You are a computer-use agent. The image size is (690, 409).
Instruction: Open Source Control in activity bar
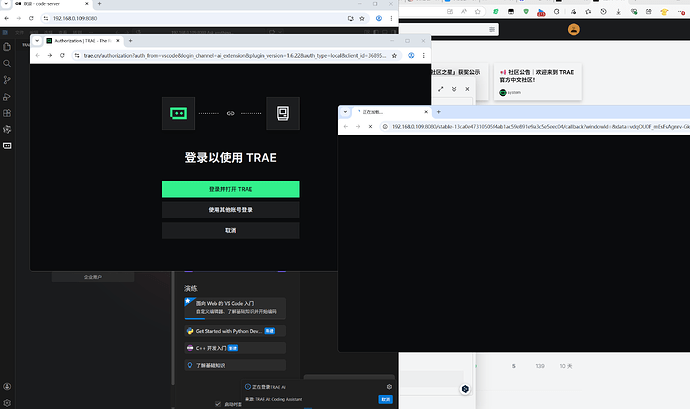7,80
